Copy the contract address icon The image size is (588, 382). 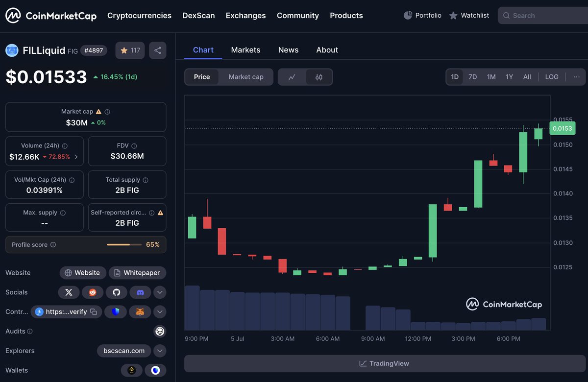coord(94,312)
